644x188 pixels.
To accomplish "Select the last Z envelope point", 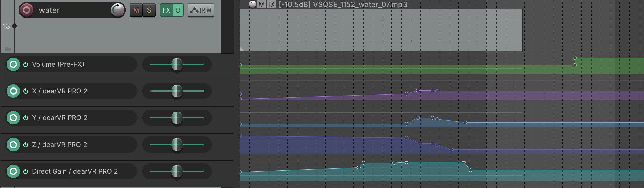I will click(451, 149).
